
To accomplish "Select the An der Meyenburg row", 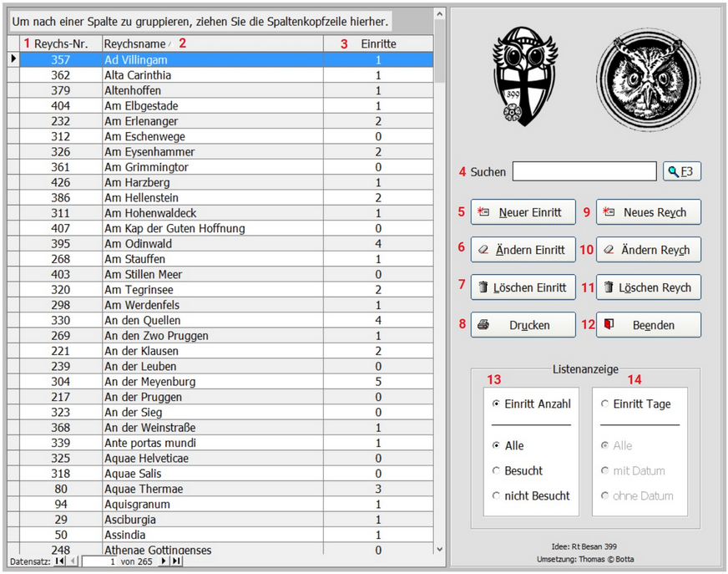I will (226, 382).
